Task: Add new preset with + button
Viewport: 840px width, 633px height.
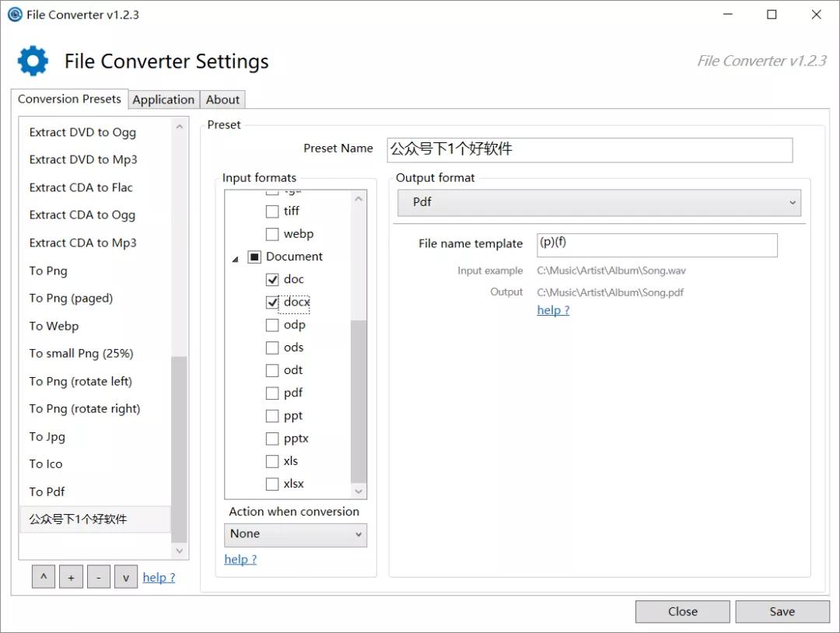Action: click(x=71, y=577)
